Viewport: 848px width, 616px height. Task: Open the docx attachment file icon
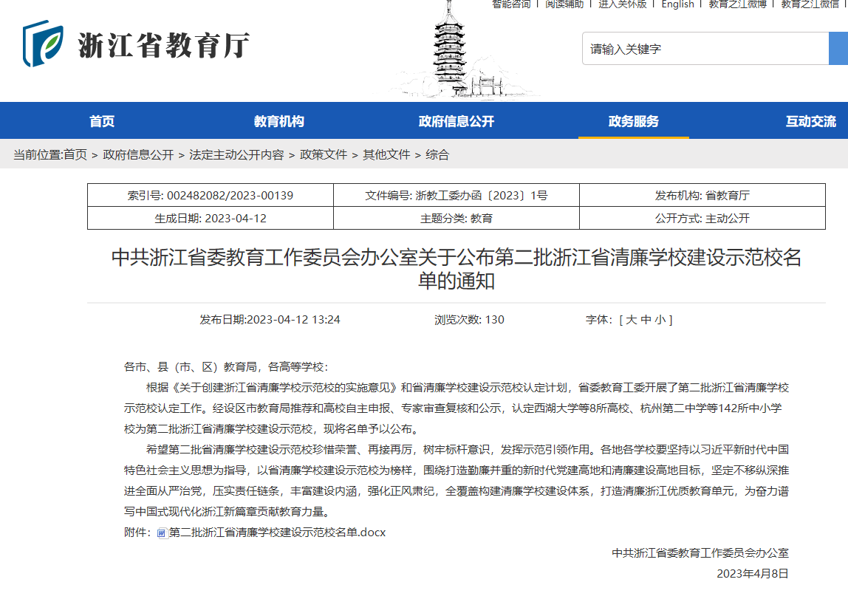(162, 533)
